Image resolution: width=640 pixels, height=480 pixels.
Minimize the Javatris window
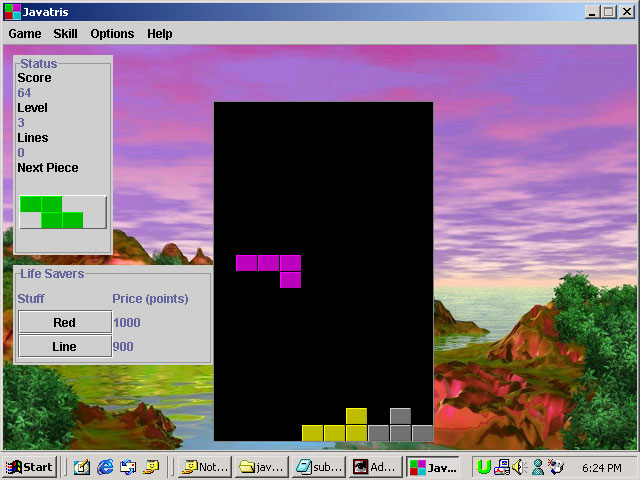click(x=592, y=12)
